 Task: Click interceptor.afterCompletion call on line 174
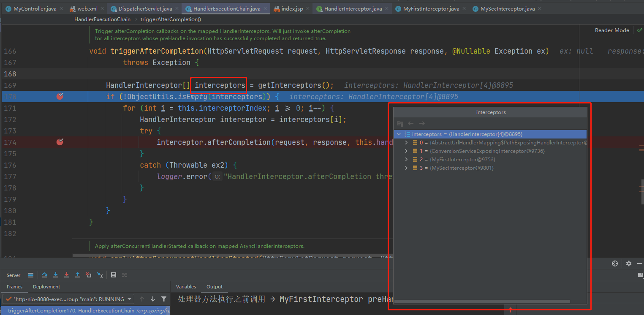pos(214,142)
